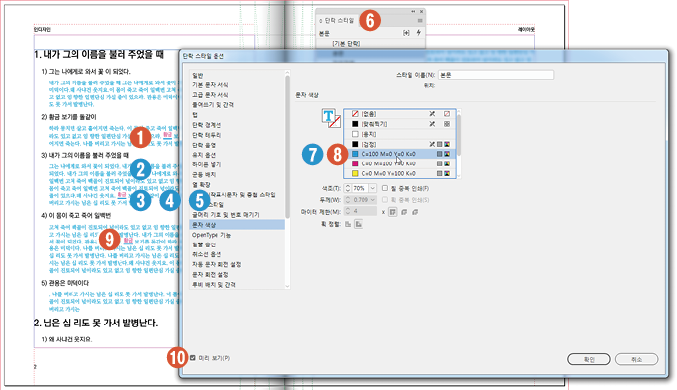This screenshot has height=390, width=677.
Task: Select 자동 문자 회전 설정 category
Action: 217,264
